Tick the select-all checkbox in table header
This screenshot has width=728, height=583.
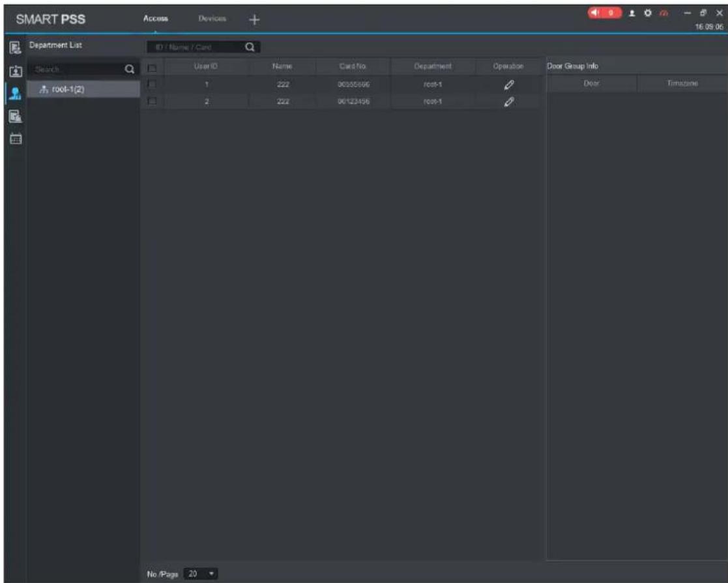point(152,68)
